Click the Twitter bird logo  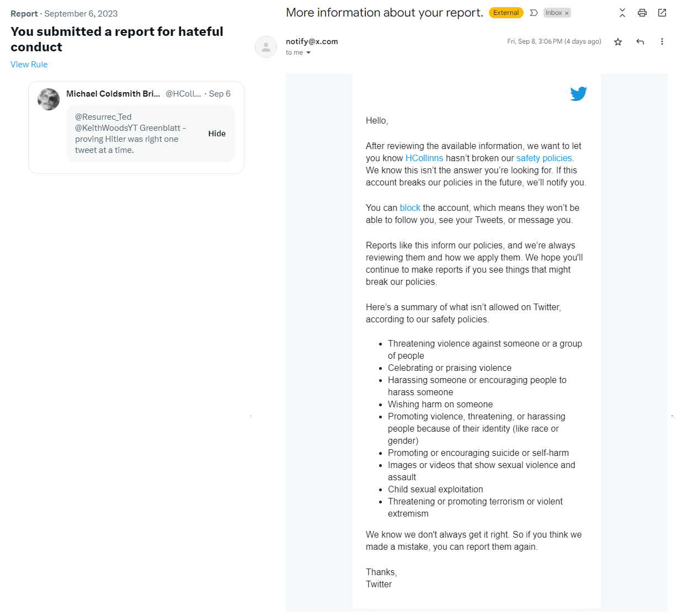[578, 94]
